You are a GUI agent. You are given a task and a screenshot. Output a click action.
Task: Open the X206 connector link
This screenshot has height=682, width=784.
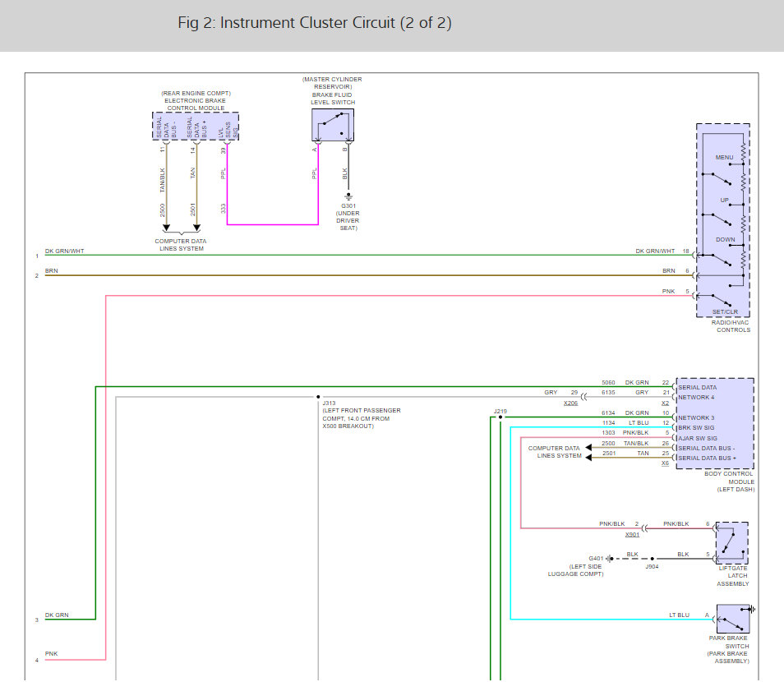(570, 403)
